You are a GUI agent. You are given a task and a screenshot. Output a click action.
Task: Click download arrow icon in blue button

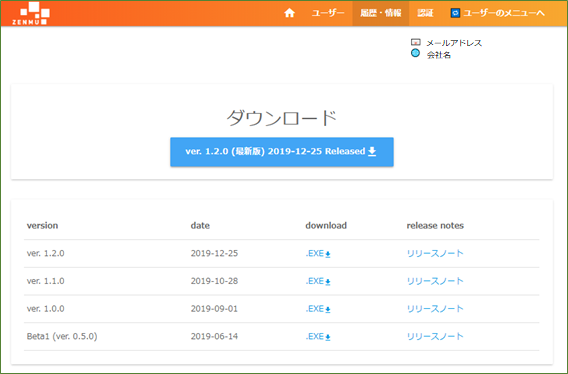[x=372, y=151]
